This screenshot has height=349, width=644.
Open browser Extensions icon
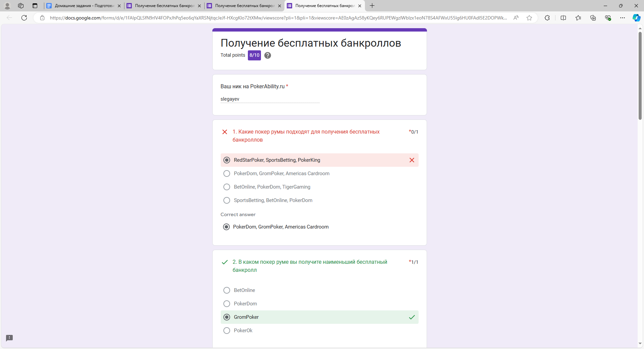(x=547, y=18)
